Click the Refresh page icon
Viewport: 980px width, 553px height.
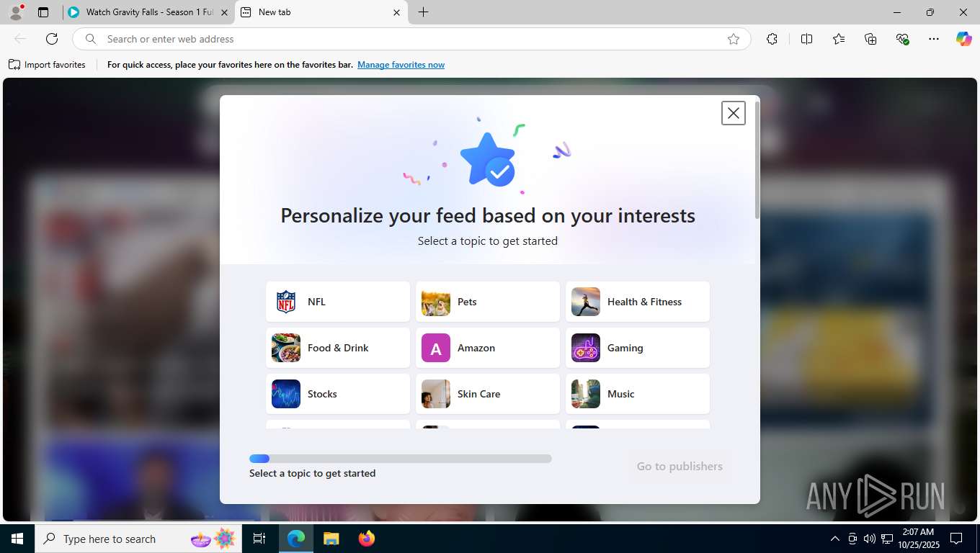(x=52, y=39)
